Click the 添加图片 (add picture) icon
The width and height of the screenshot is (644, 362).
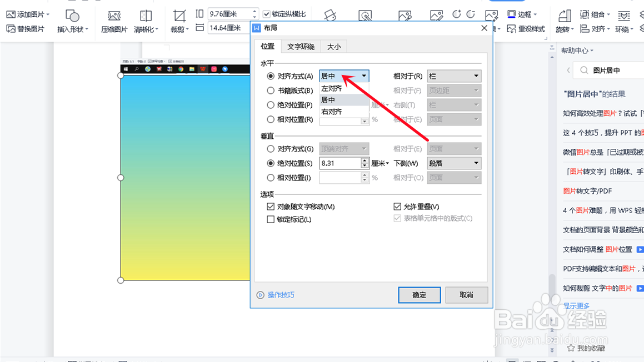11,14
